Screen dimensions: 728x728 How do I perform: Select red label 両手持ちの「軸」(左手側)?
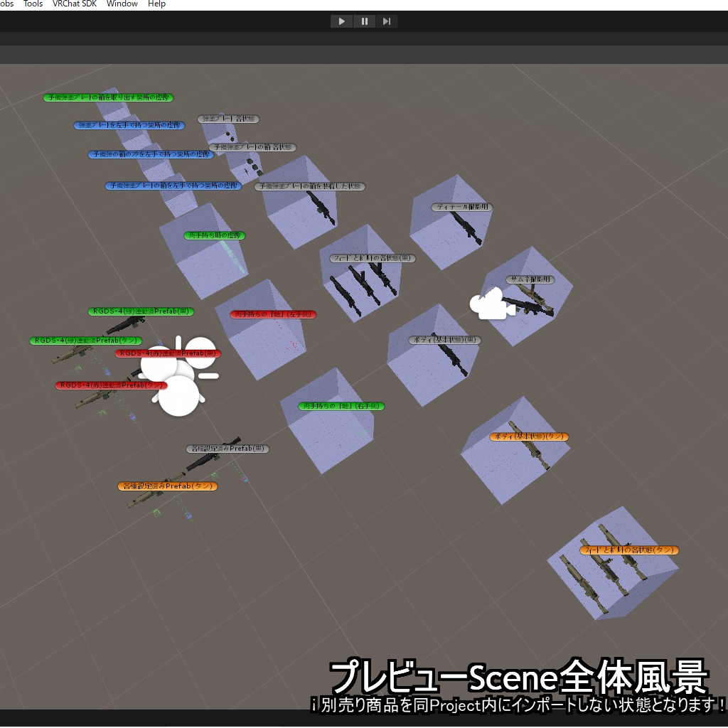[273, 314]
